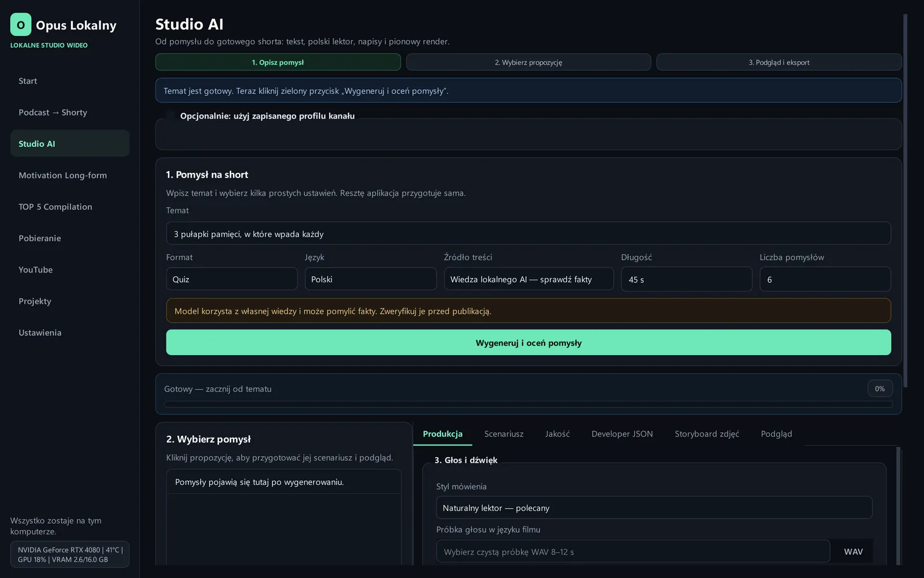Image resolution: width=924 pixels, height=578 pixels.
Task: Click the 0% progress badge
Action: point(880,388)
